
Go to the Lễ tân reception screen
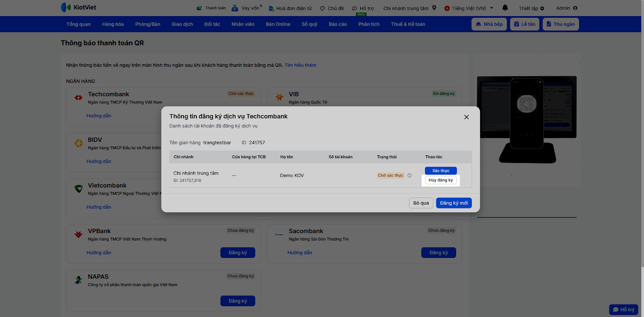pos(525,24)
